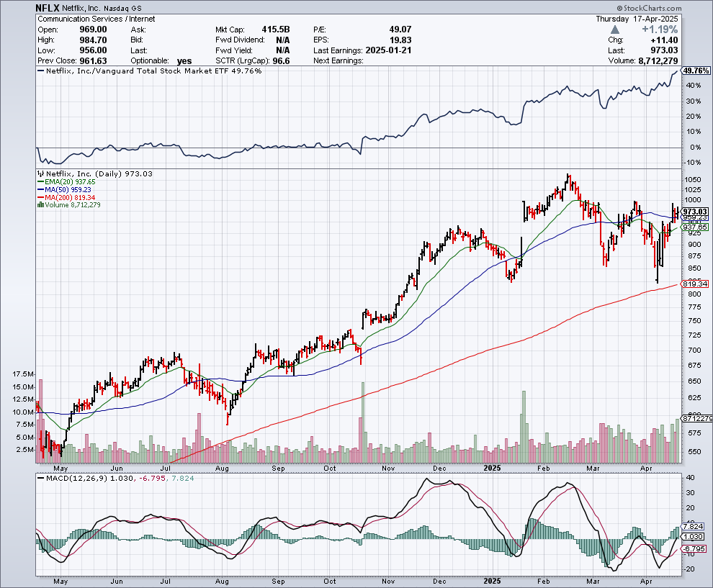Click the 49.76% flag on the relative-strength axis

[696, 71]
